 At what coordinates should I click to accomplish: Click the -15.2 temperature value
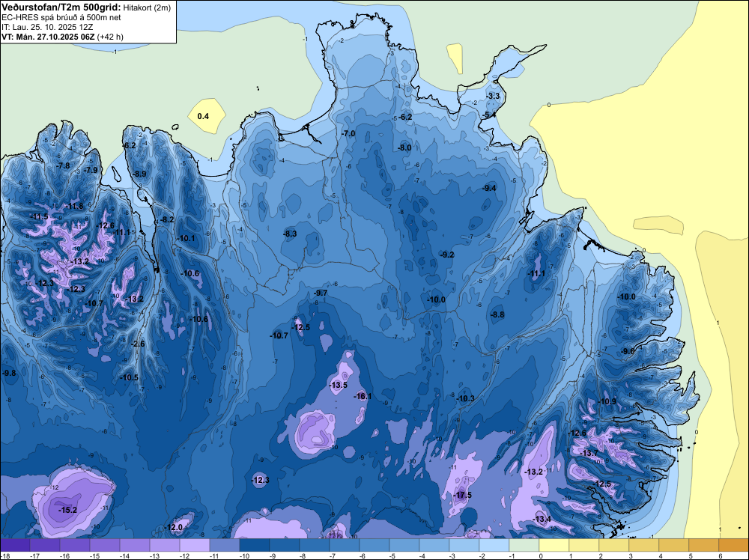pos(67,510)
